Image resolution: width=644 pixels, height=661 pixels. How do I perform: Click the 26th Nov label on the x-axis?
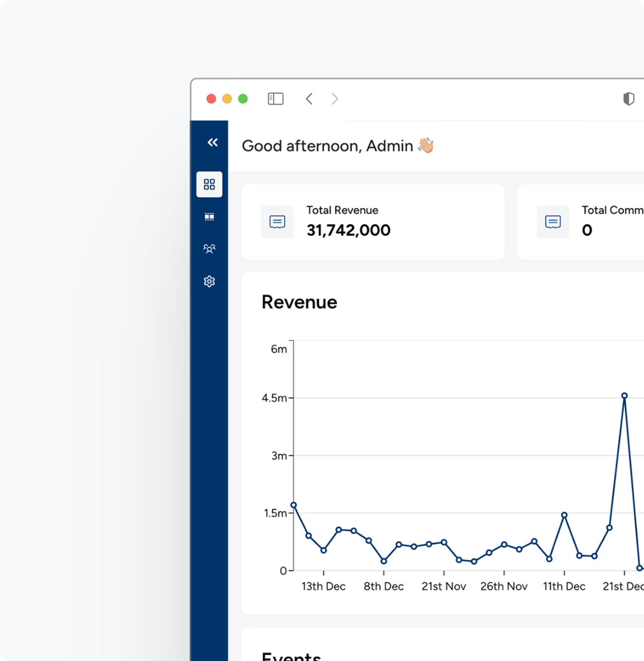pos(504,586)
